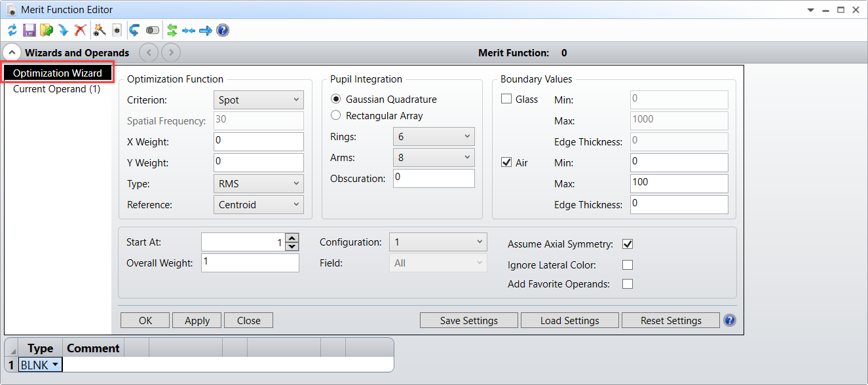This screenshot has height=385, width=868.
Task: Expand the Rings dropdown
Action: pos(434,136)
